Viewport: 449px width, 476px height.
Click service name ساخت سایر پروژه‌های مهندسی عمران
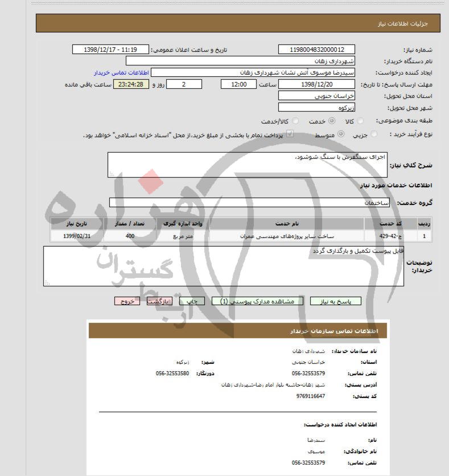click(287, 236)
